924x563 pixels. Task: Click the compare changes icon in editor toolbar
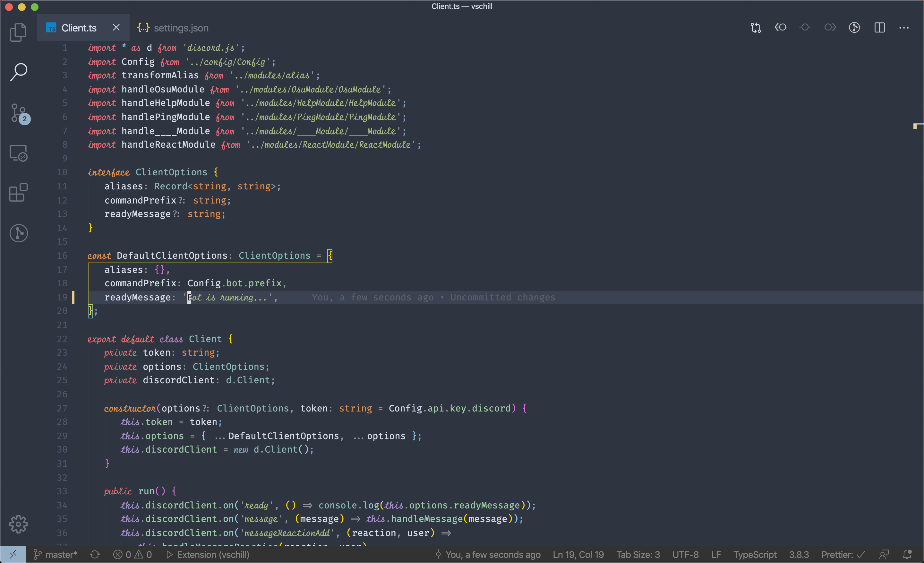(x=756, y=28)
